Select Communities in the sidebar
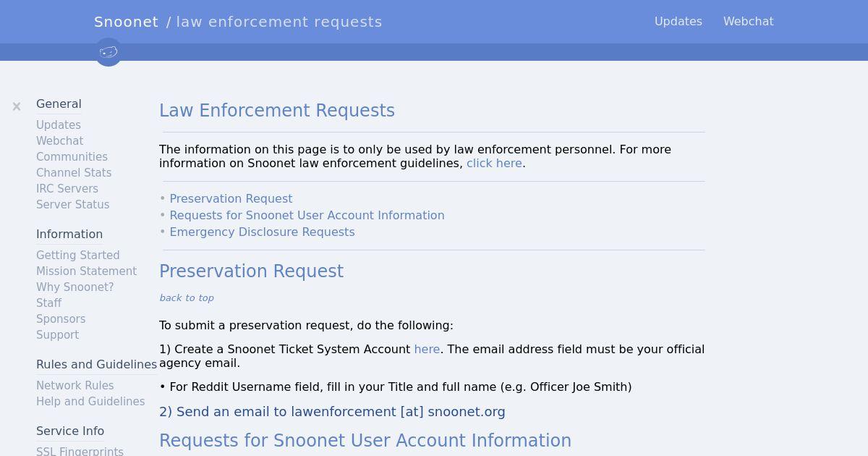This screenshot has width=868, height=456. (x=72, y=157)
